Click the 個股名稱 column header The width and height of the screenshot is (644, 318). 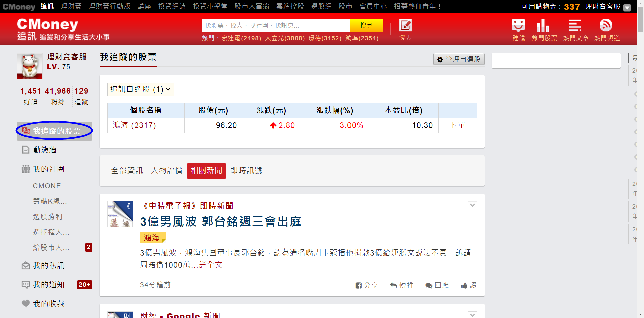click(x=146, y=110)
